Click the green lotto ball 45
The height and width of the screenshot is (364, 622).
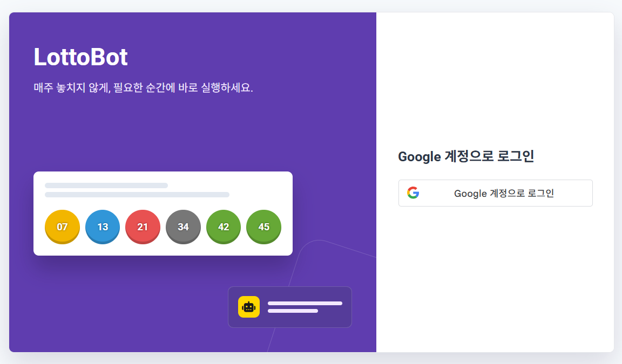tap(264, 227)
